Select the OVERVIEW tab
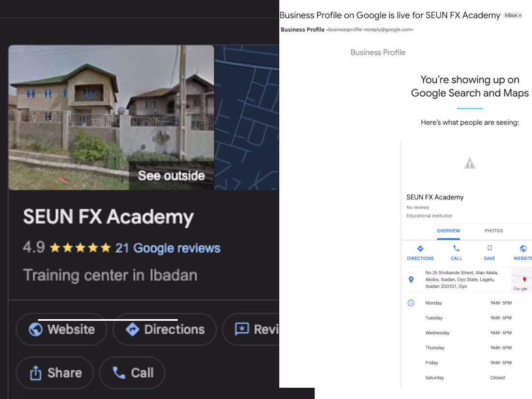The width and height of the screenshot is (532, 399). click(x=448, y=231)
